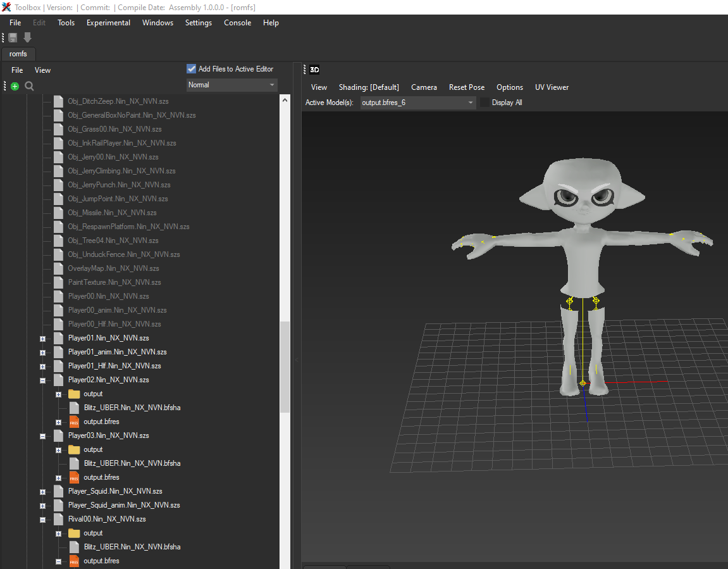
Task: Click the save floppy disk toolbar icon
Action: click(13, 37)
